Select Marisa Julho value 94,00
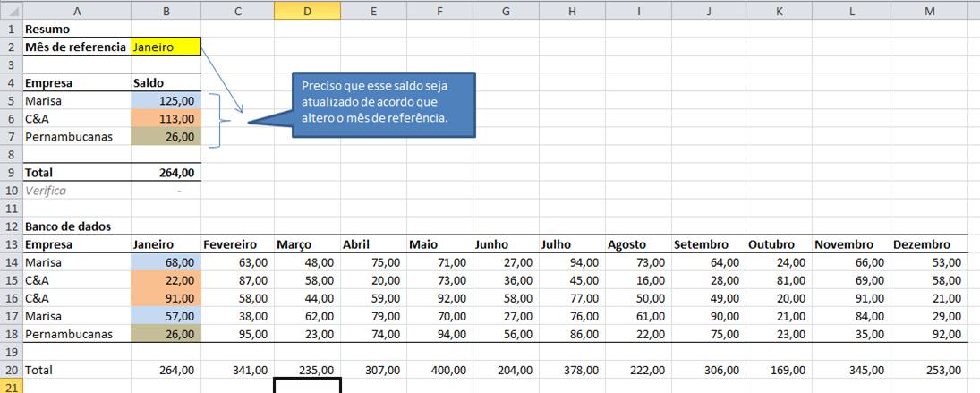This screenshot has width=980, height=393. [x=572, y=262]
